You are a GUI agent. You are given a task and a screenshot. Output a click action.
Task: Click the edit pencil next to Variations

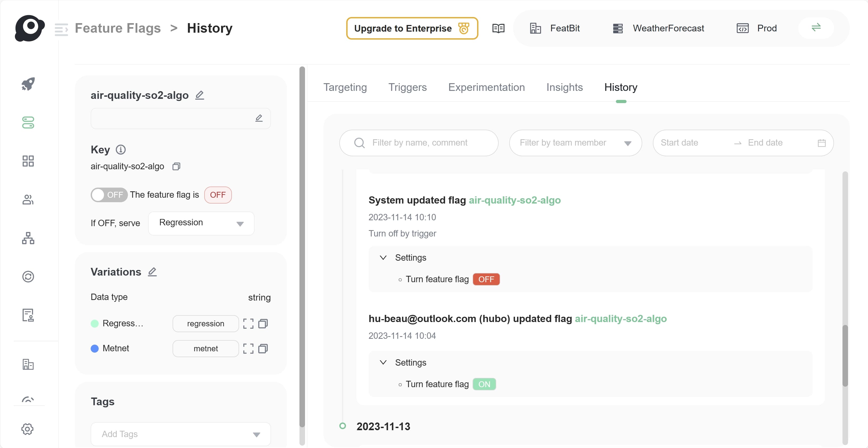pyautogui.click(x=152, y=272)
